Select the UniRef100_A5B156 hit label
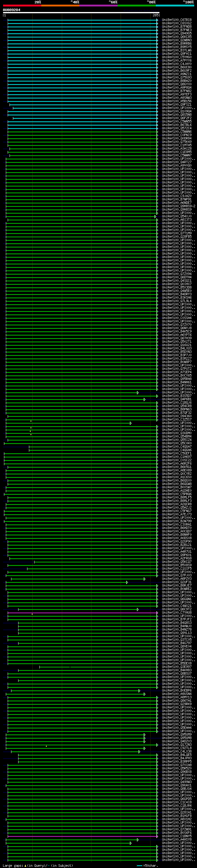 pos(177,101)
